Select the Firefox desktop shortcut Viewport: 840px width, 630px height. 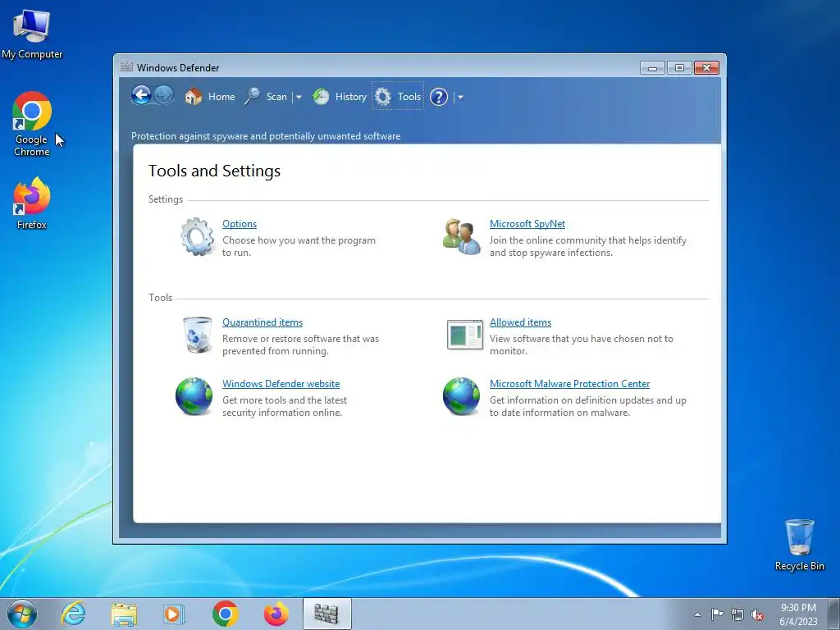(x=32, y=203)
